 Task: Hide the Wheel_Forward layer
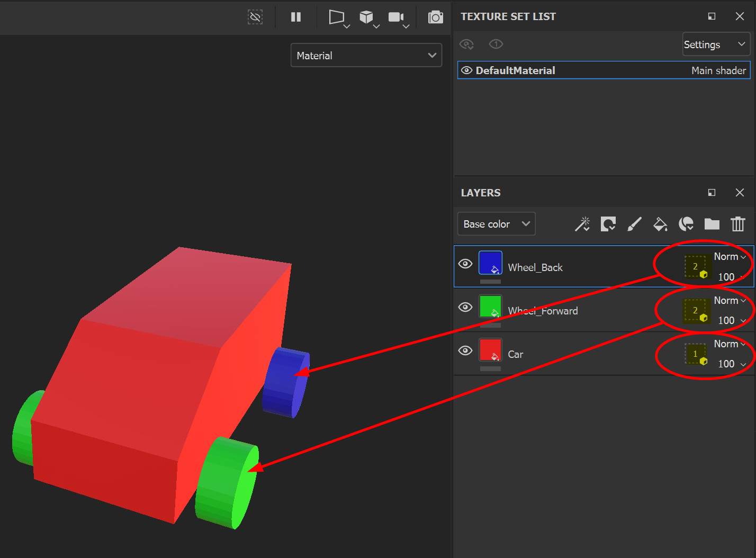[x=465, y=307]
